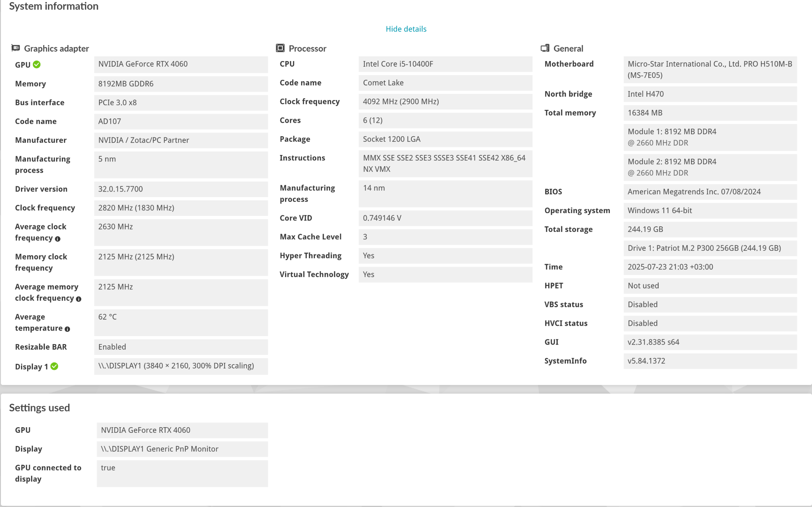Select the GPU value under Settings used

pos(182,430)
